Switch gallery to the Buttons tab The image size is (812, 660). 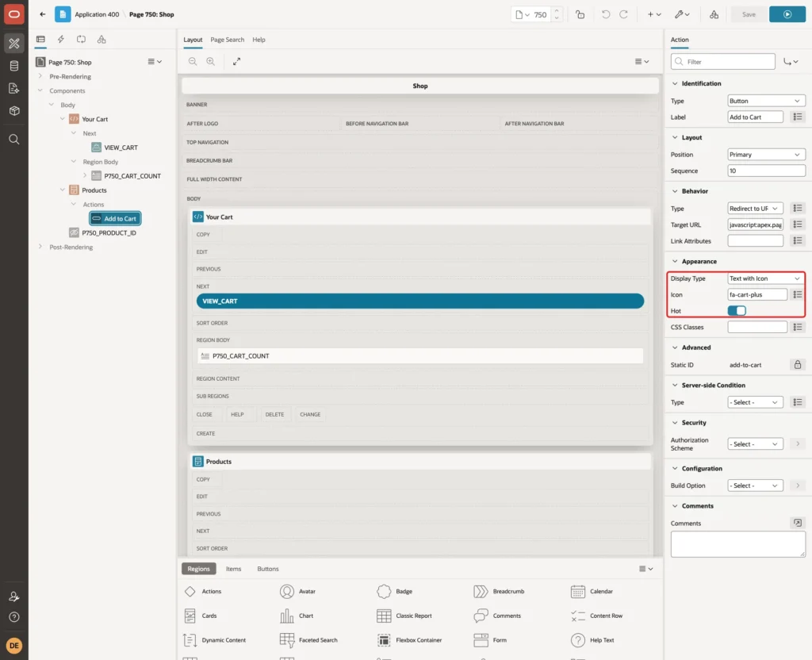click(268, 569)
